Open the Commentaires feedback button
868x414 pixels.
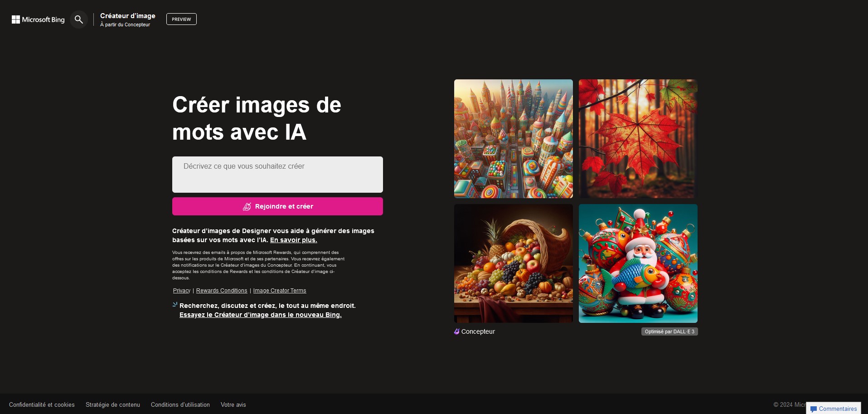834,408
